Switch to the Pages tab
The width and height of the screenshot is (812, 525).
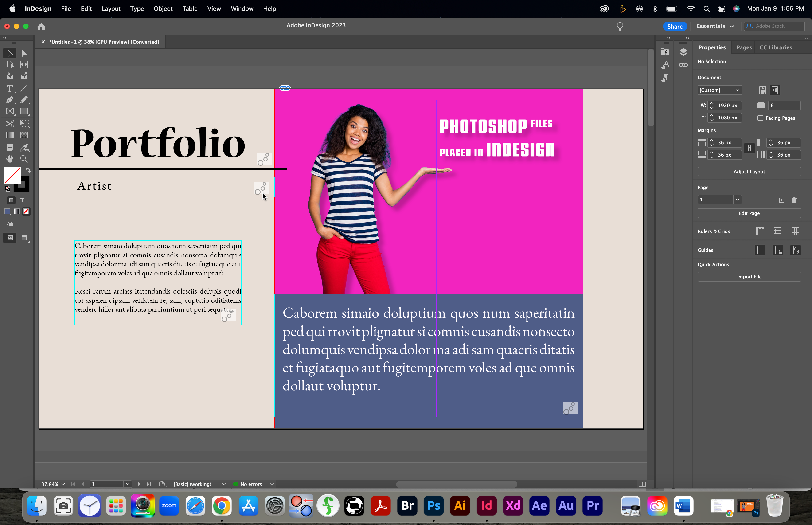[744, 47]
